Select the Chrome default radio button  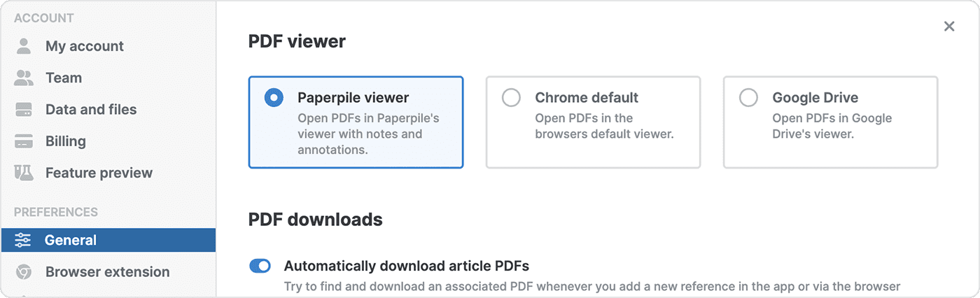[511, 98]
